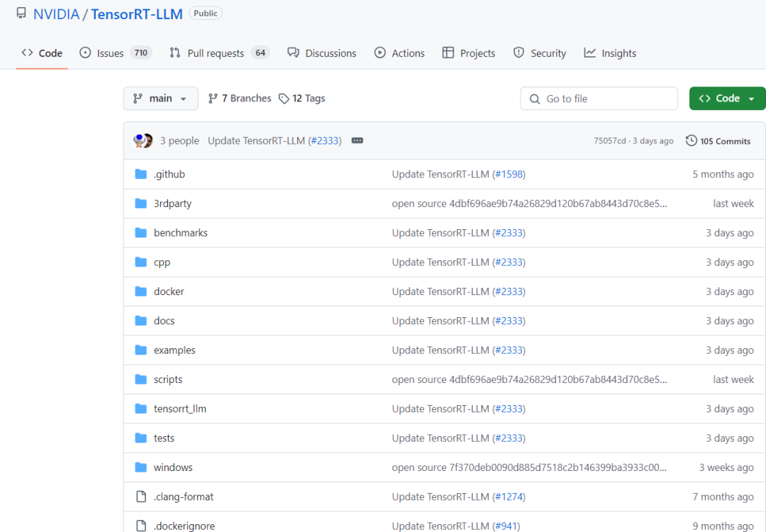Click the file icon for .clang-format
The width and height of the screenshot is (766, 532).
point(140,497)
